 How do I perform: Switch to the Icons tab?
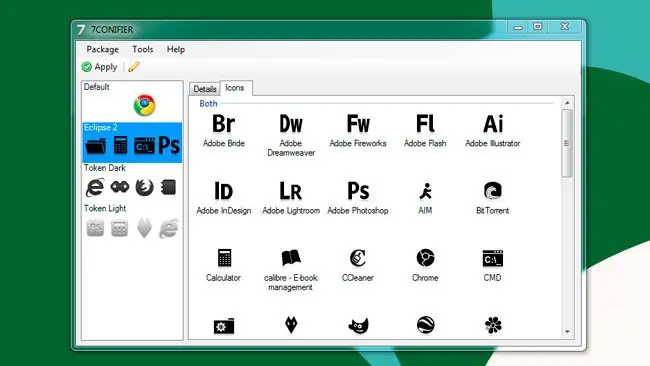[x=235, y=88]
